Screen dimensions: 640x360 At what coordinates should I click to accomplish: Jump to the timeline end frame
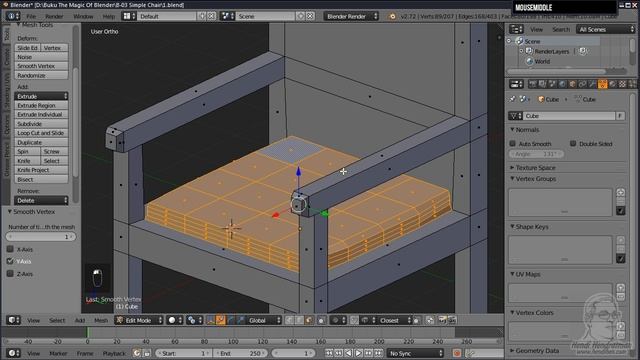(378, 353)
